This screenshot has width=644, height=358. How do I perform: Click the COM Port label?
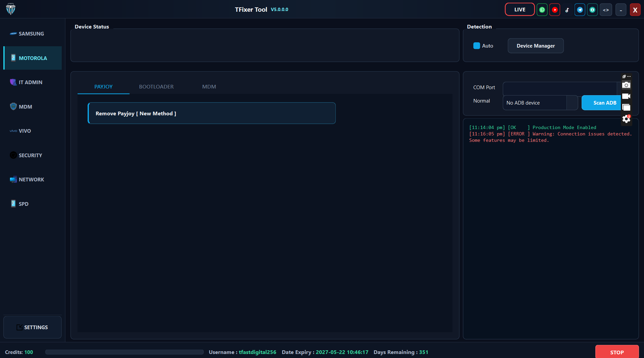point(484,87)
